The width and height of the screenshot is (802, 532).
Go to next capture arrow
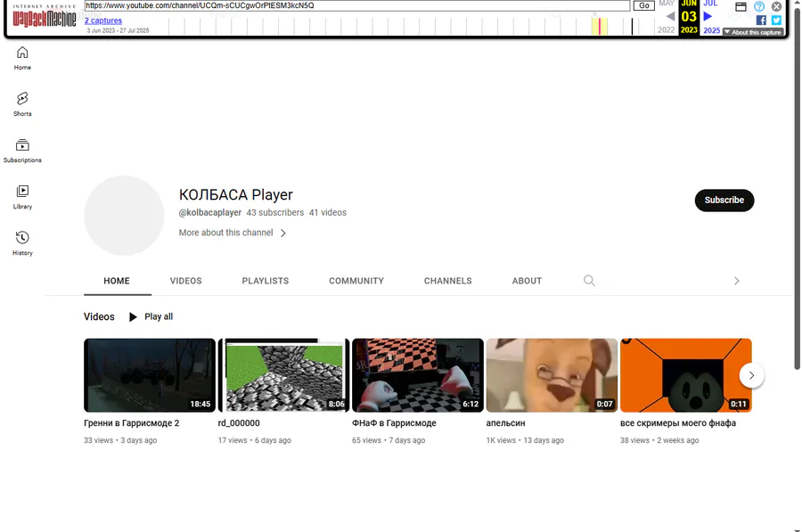point(708,16)
